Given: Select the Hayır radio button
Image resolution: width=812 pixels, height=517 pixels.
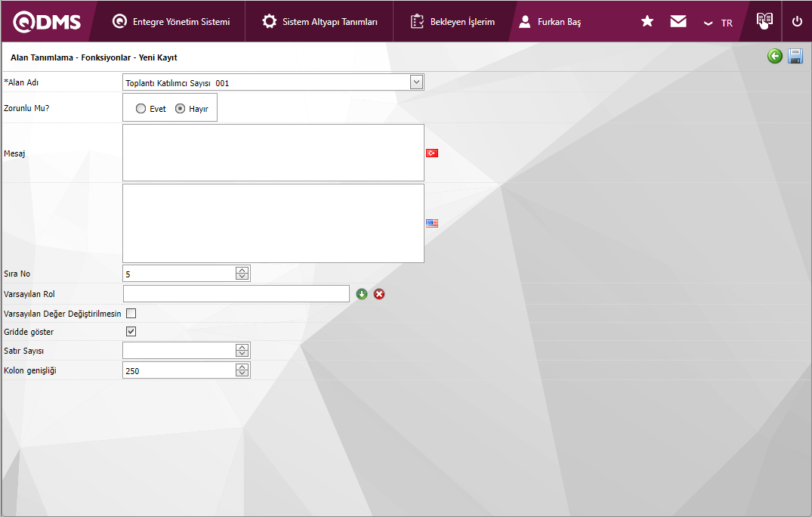Looking at the screenshot, I should point(181,109).
